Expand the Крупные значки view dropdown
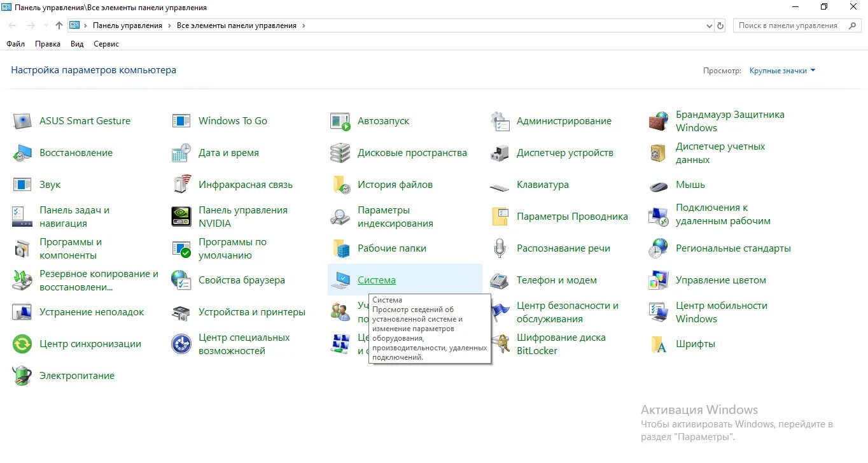Screen dimensions: 868x463 (x=782, y=71)
